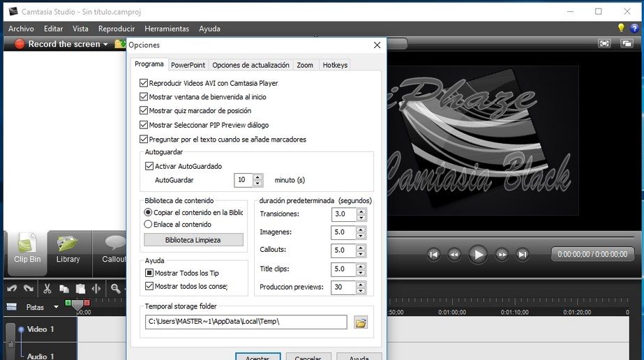Toggle Mostrar Seleccionar PIP Preview diálogo

[x=143, y=125]
